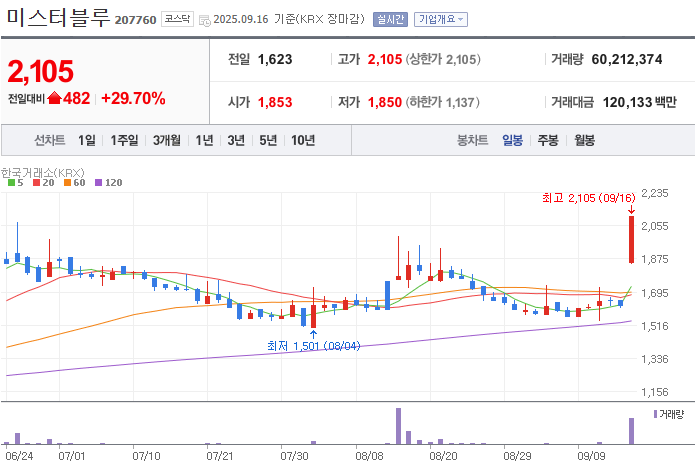Click the 09/09 date label on the axis
695x476 pixels.
591,456
